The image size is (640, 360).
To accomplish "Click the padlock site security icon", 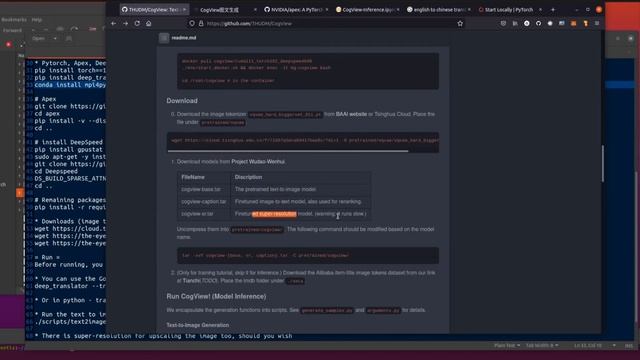I will [201, 24].
